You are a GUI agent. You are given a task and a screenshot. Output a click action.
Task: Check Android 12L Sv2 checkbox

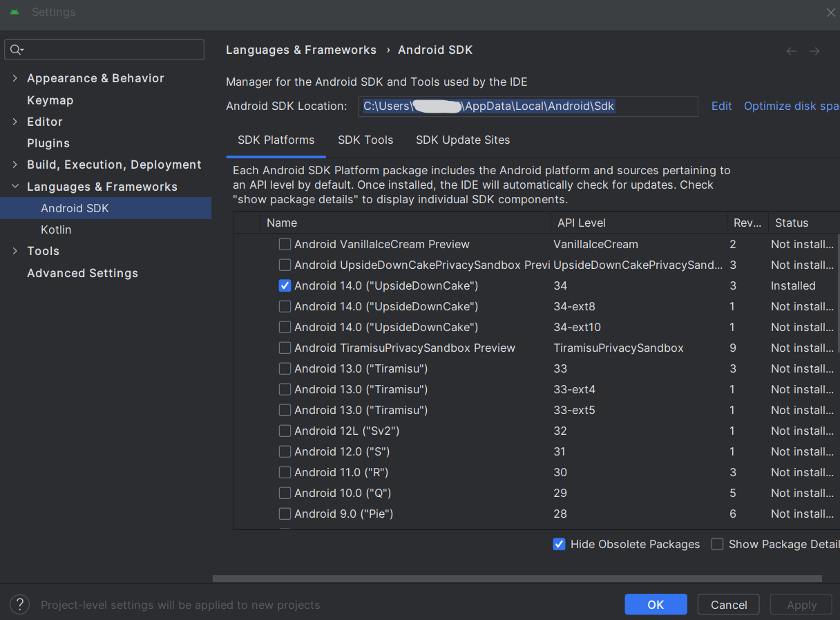[x=285, y=431]
